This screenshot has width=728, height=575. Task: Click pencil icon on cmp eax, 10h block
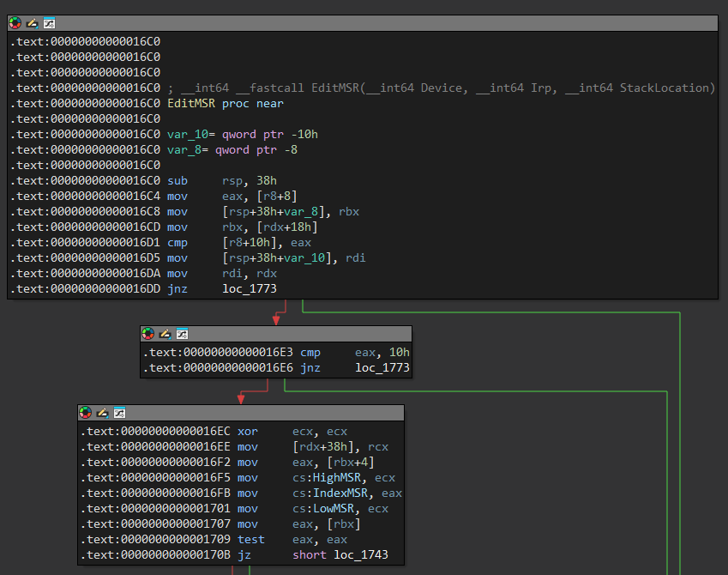pos(165,334)
